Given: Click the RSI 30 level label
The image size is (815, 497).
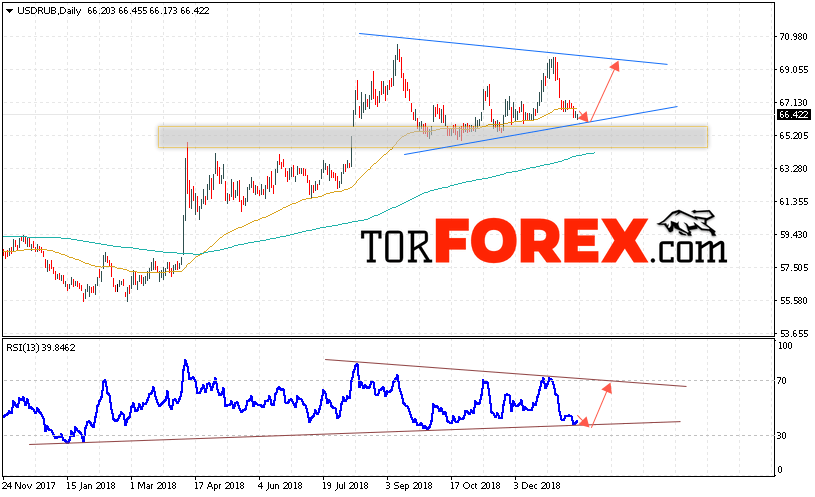Looking at the screenshot, I should 782,436.
